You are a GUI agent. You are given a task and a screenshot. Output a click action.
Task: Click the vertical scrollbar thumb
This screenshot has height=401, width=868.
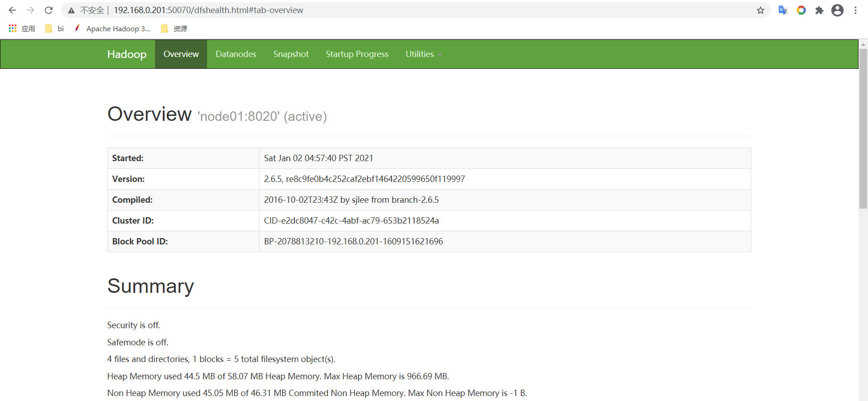[x=863, y=129]
